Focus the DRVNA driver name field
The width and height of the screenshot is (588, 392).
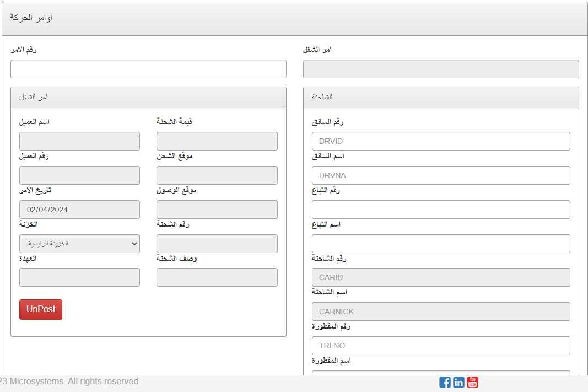pyautogui.click(x=441, y=175)
